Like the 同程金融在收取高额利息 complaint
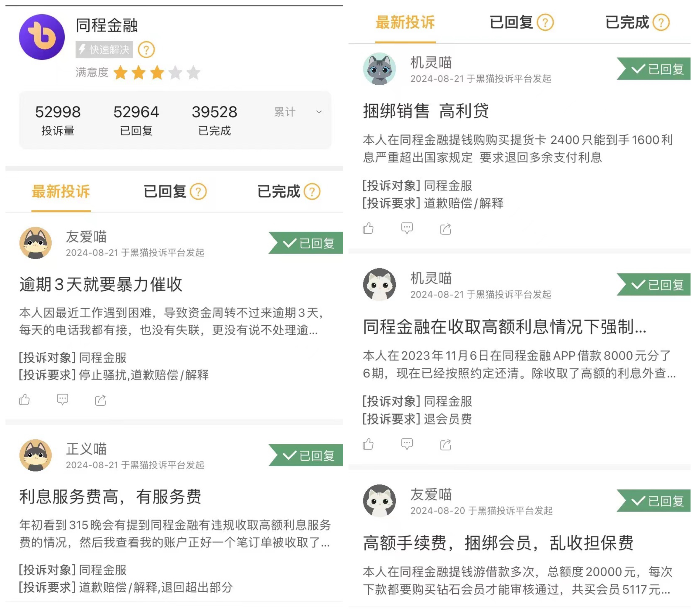Viewport: 696px width, 616px height. click(368, 444)
